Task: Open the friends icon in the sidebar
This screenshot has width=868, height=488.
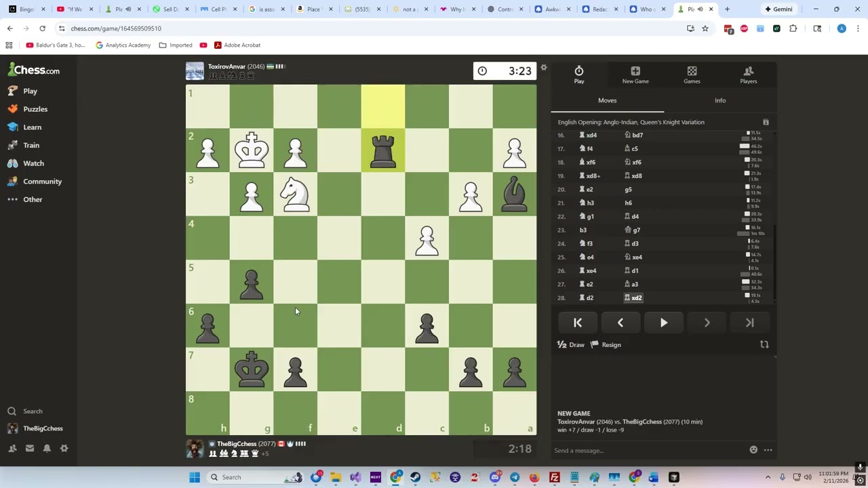Action: 12,448
